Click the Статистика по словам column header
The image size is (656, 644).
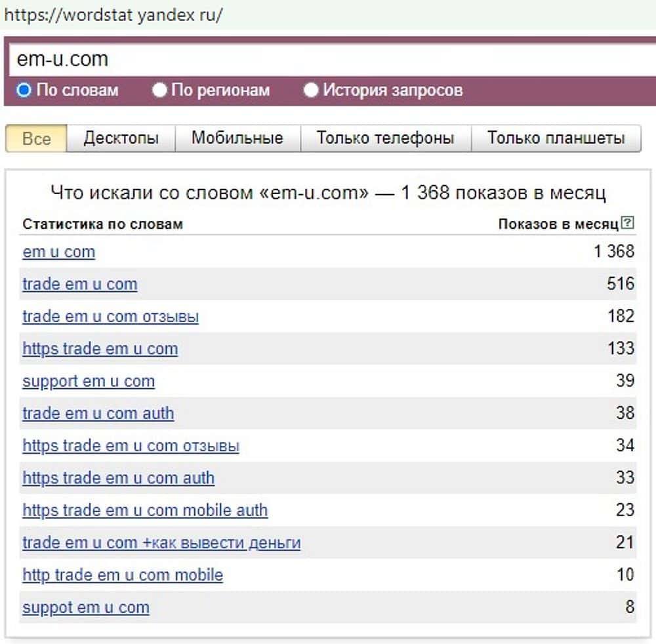(x=103, y=224)
